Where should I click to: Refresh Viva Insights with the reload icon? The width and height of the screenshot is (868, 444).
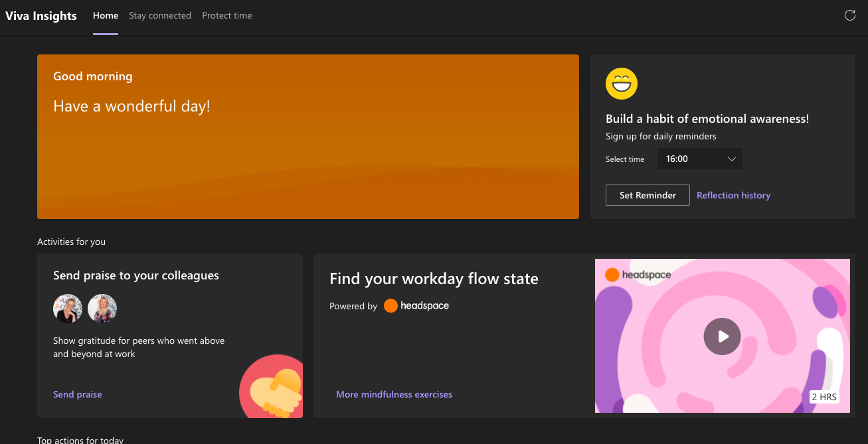click(x=849, y=15)
